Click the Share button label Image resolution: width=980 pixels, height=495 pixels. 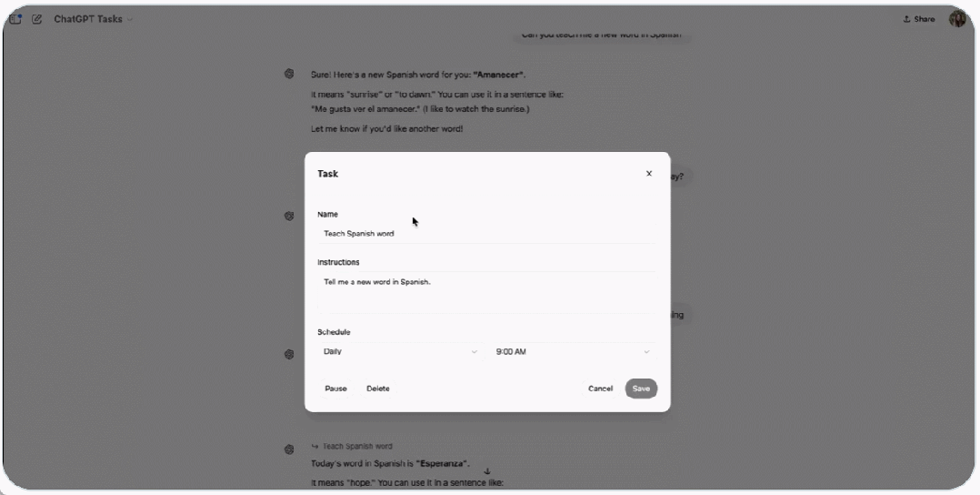(x=925, y=19)
